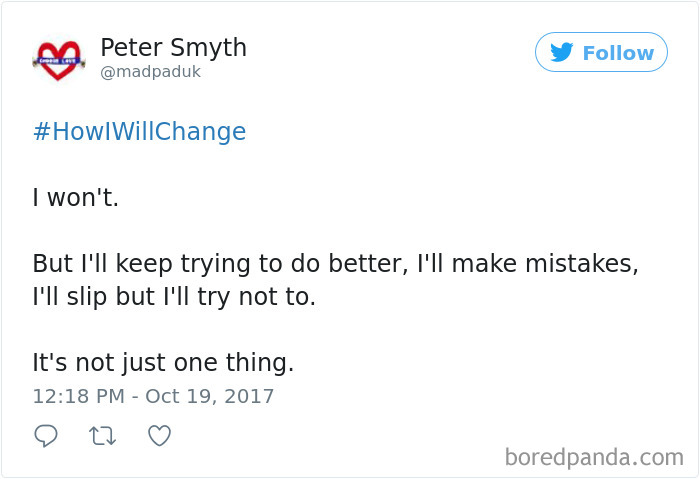Click the blue banner across the avatar heart
This screenshot has height=479, width=700.
[x=59, y=61]
